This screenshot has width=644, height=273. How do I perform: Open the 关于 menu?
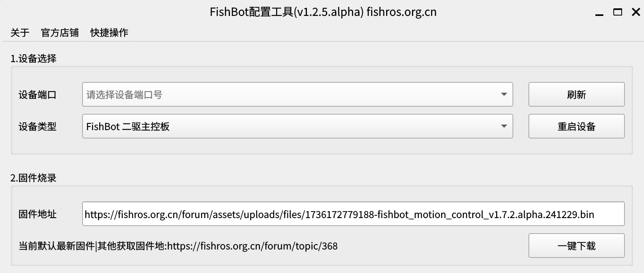coord(19,33)
